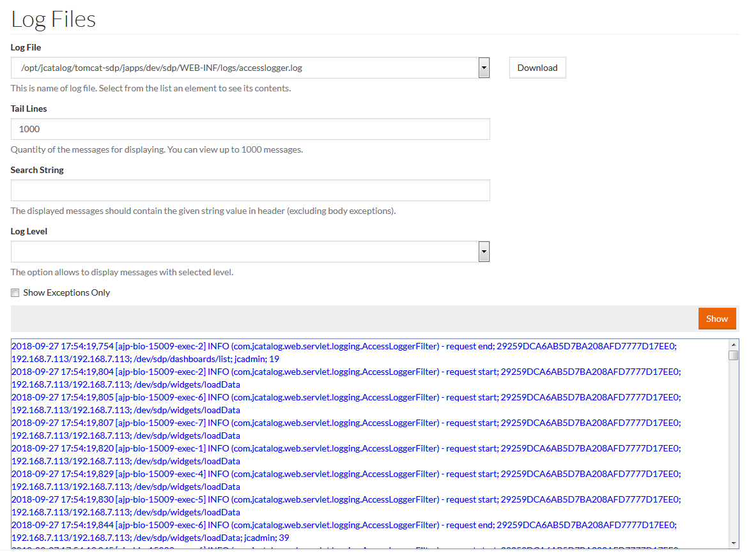Download the selected accesslogger.log file
Image resolution: width=749 pixels, height=560 pixels.
point(537,68)
